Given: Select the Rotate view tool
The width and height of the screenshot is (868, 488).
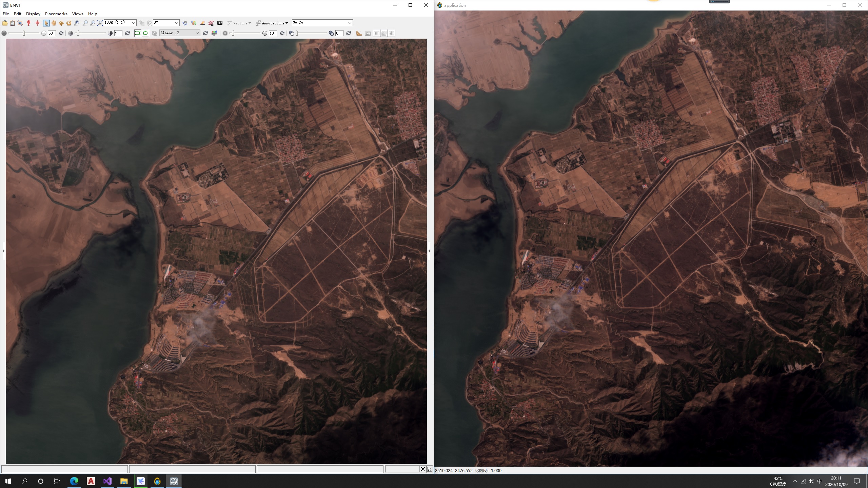Looking at the screenshot, I should [x=69, y=23].
